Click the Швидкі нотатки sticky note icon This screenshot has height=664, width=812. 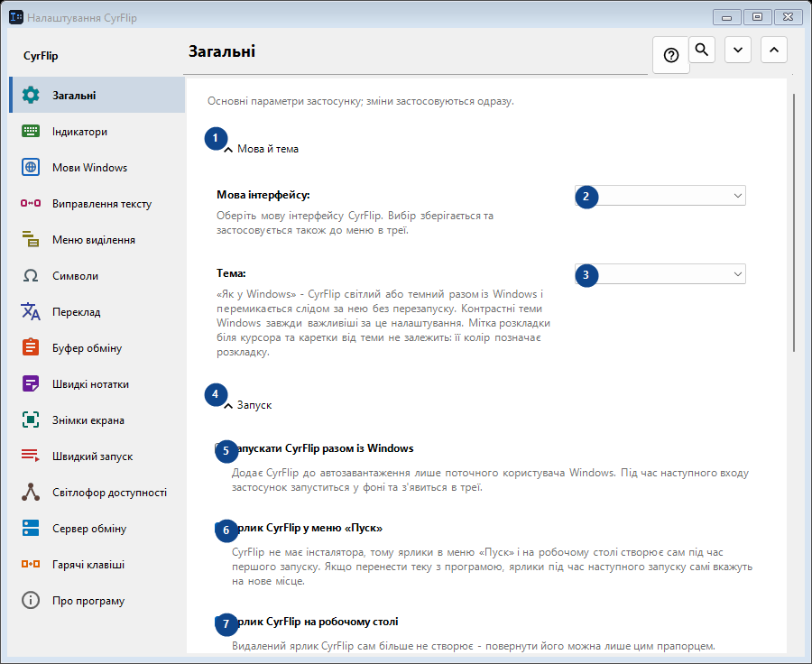[31, 383]
